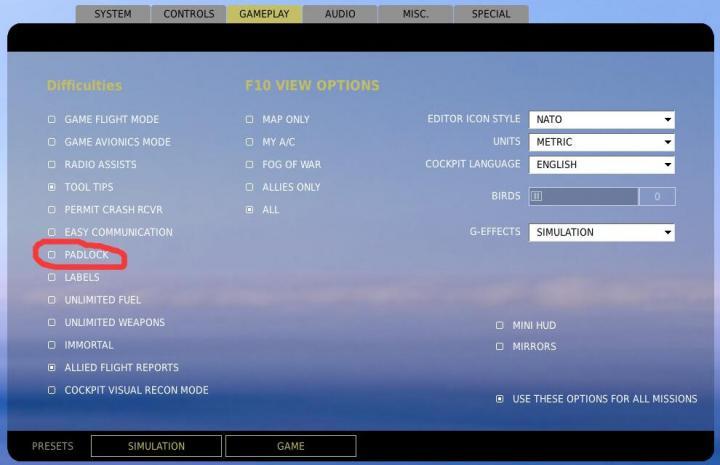Toggle Game Flight Mode checkbox
The image size is (720, 465).
point(52,119)
